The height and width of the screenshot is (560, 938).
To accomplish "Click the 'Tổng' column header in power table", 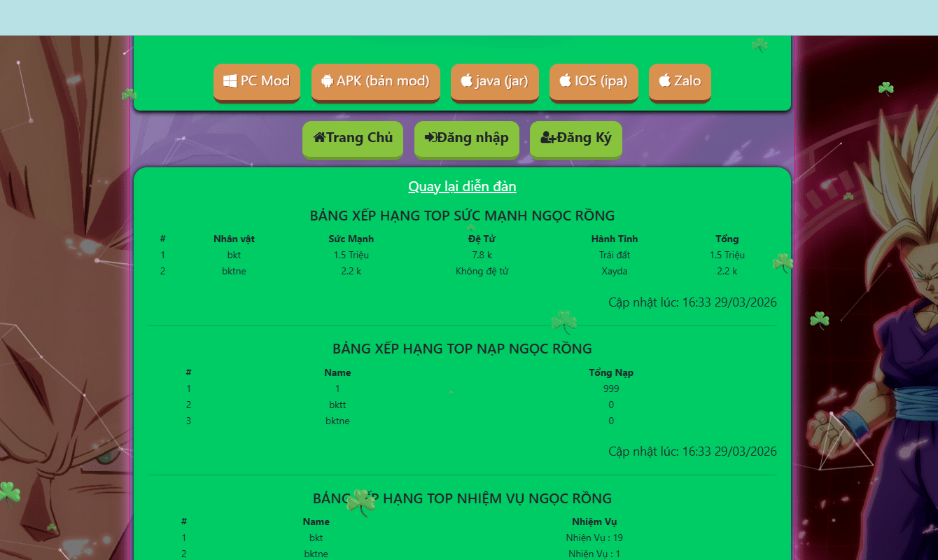I will [727, 239].
